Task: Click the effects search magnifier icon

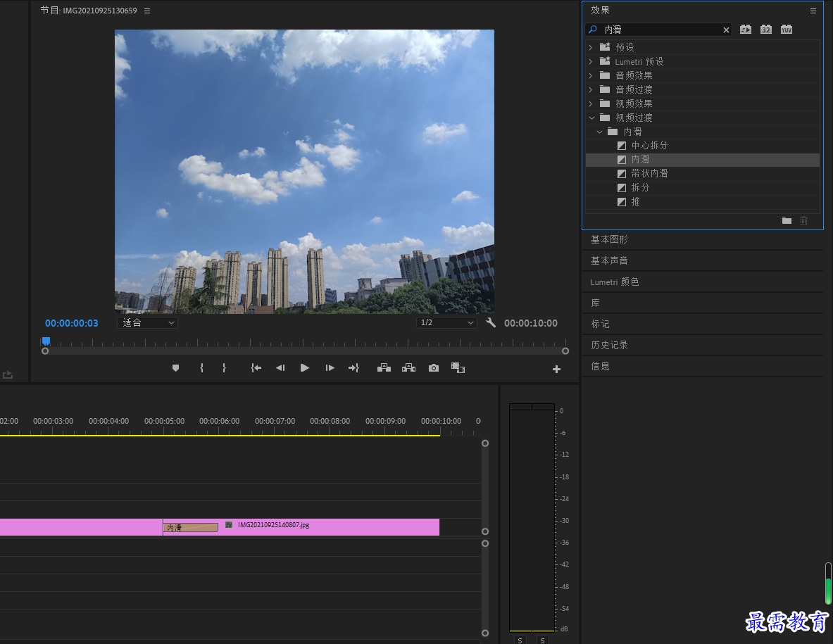Action: click(593, 30)
